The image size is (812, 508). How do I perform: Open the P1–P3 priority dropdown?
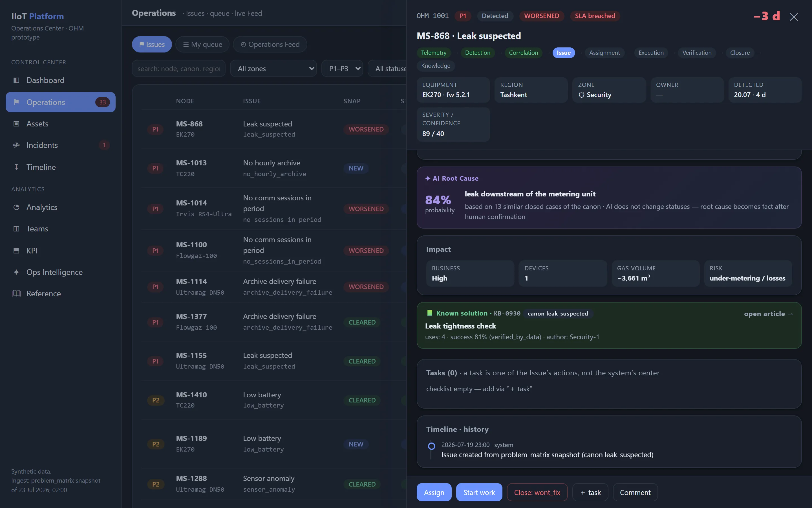point(342,69)
